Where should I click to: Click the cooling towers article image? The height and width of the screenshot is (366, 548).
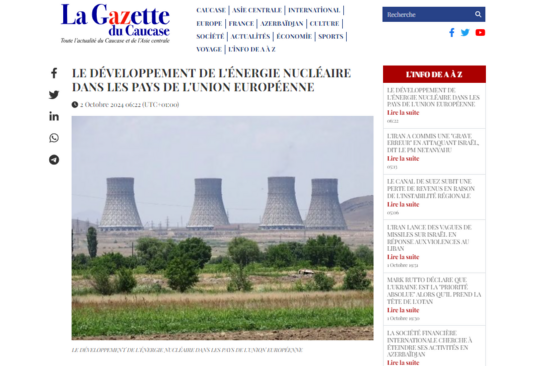(223, 228)
